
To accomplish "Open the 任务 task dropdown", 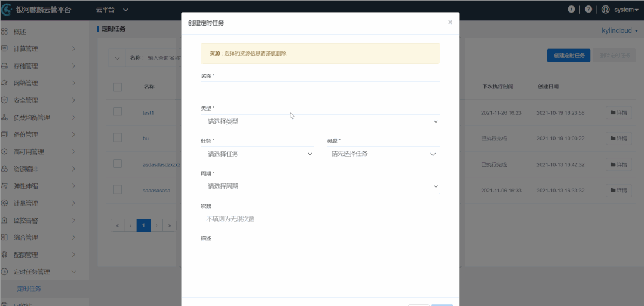I will coord(257,154).
